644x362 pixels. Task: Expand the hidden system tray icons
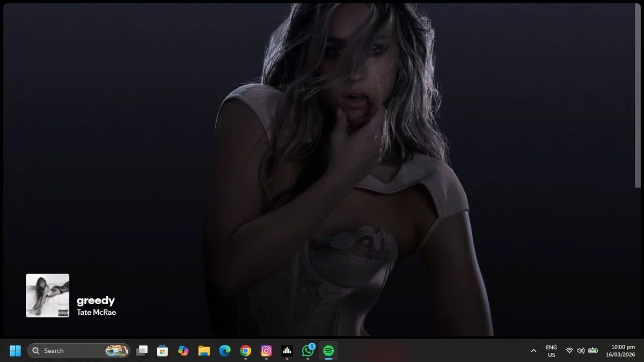[x=533, y=351]
